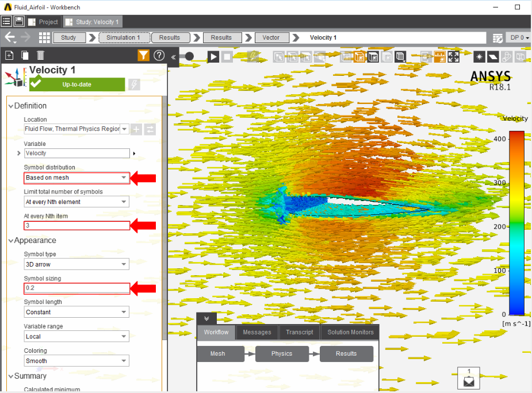Screen dimensions: 532x393
Task: Switch to the Project tab
Action: [43, 22]
